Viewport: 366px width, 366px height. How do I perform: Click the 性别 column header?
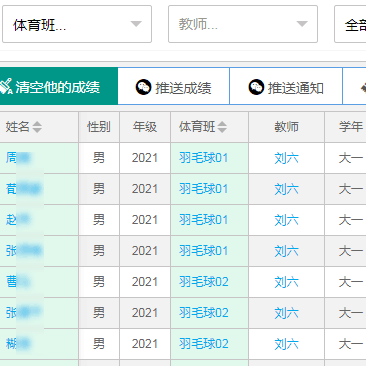click(99, 127)
